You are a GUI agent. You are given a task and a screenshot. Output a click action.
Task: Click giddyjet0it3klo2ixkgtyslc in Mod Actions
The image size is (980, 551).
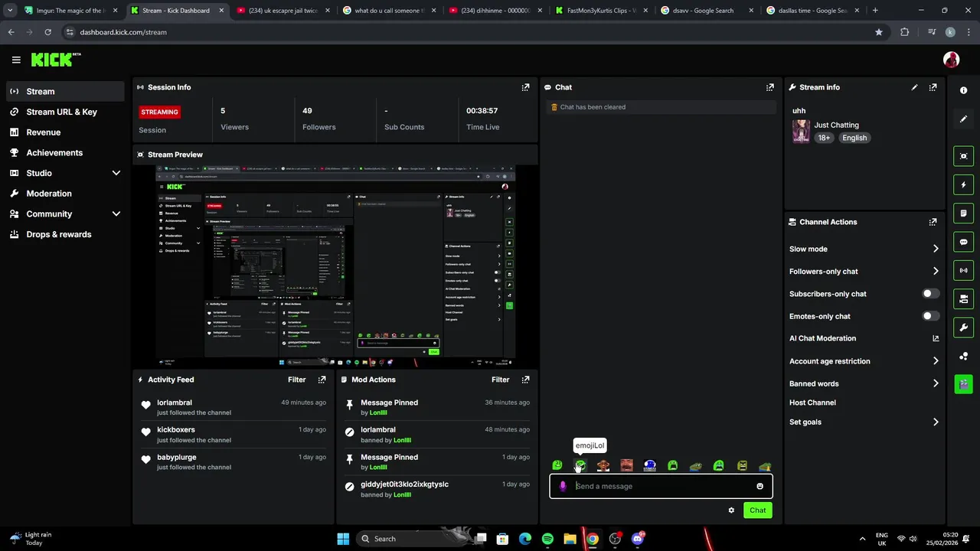click(x=405, y=484)
